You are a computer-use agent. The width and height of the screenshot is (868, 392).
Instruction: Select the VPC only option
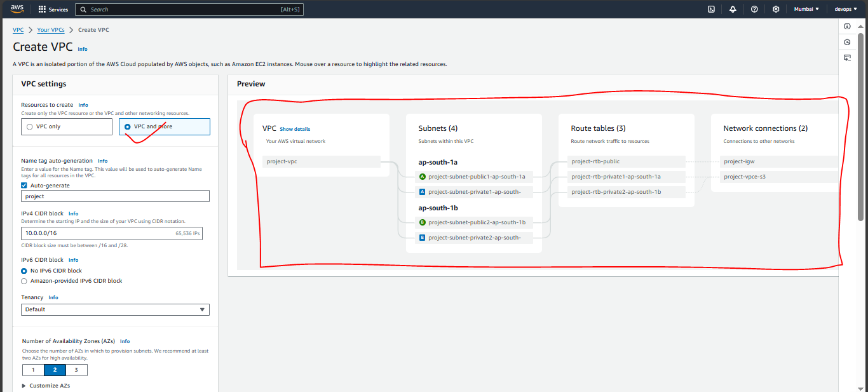(x=67, y=126)
